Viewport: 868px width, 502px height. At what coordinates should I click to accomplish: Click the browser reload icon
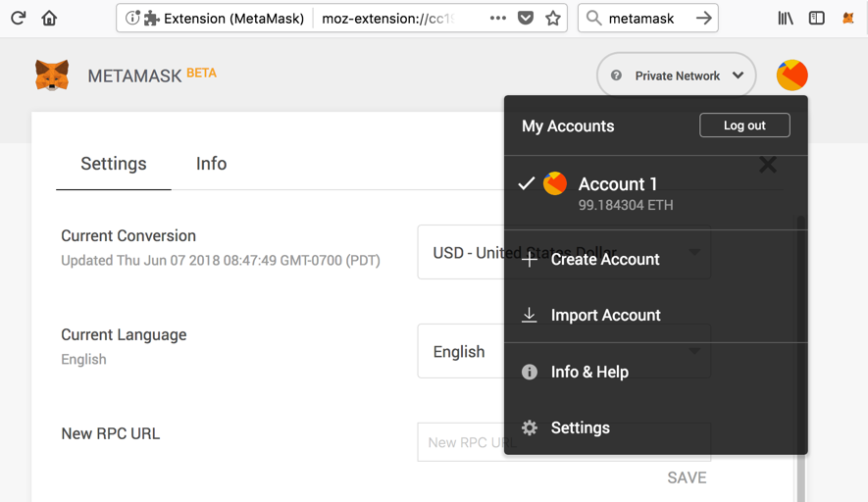(x=18, y=18)
